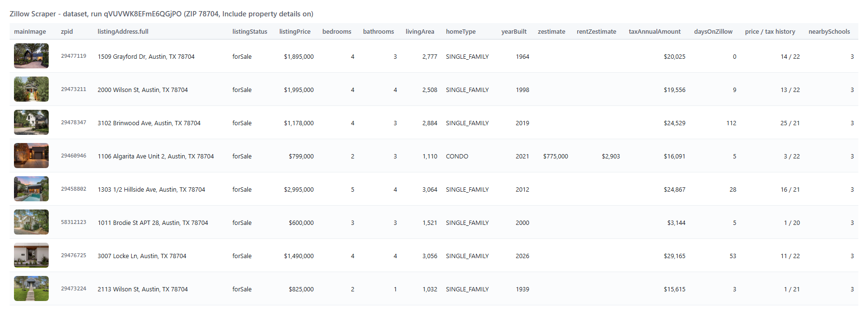The image size is (868, 314).
Task: Select listing price $799,000
Action: (x=301, y=157)
